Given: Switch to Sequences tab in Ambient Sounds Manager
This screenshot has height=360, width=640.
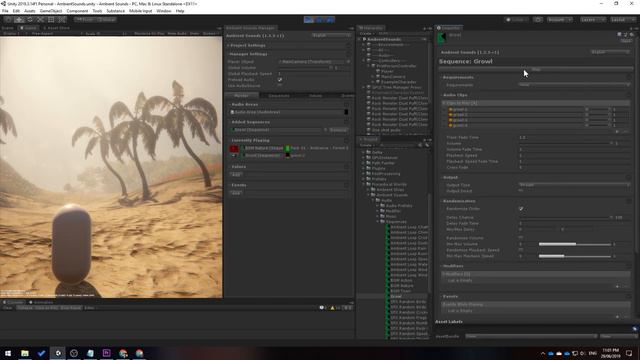Looking at the screenshot, I should pos(279,96).
